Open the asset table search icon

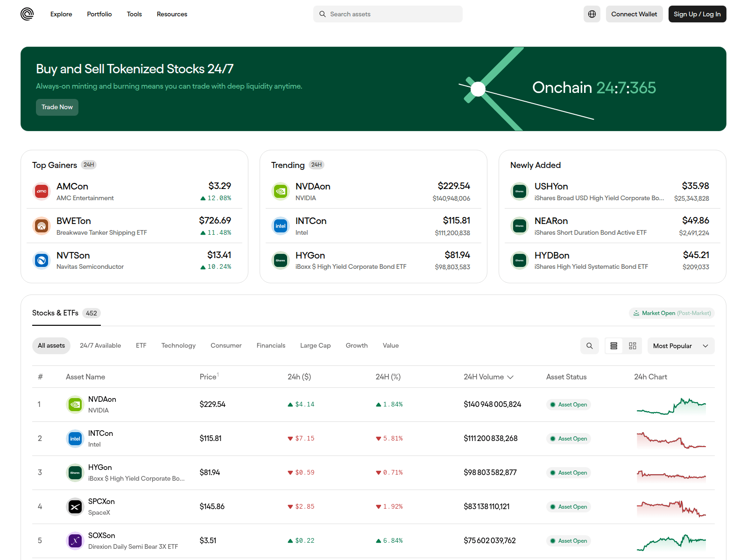click(590, 346)
